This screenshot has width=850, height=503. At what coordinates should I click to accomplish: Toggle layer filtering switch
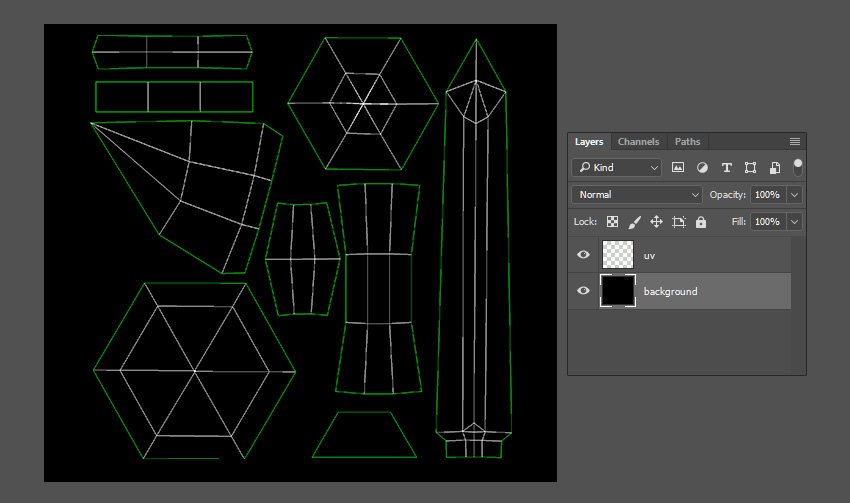pyautogui.click(x=798, y=166)
